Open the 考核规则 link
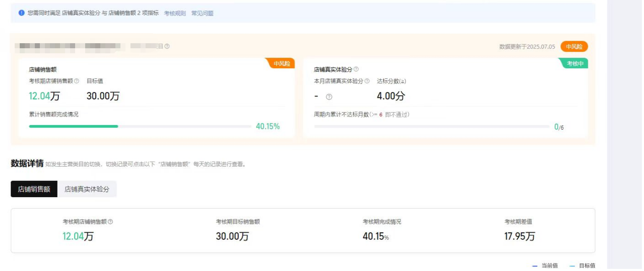The width and height of the screenshot is (644, 271). click(x=175, y=13)
